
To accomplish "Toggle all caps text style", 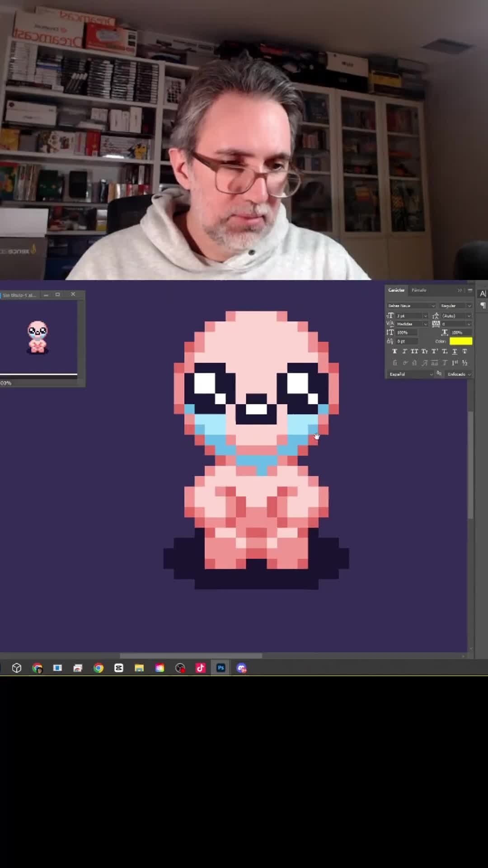I will click(415, 351).
